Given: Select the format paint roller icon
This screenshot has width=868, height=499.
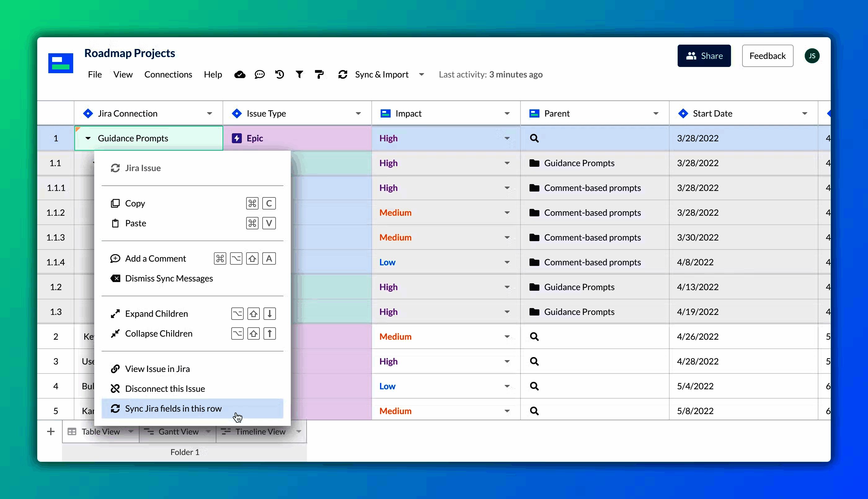Looking at the screenshot, I should (x=319, y=74).
